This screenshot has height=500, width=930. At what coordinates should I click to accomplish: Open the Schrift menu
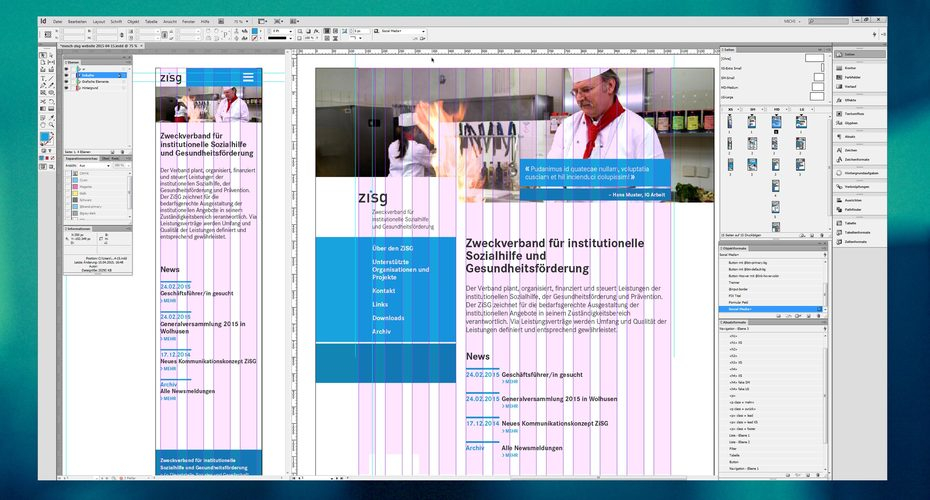116,21
